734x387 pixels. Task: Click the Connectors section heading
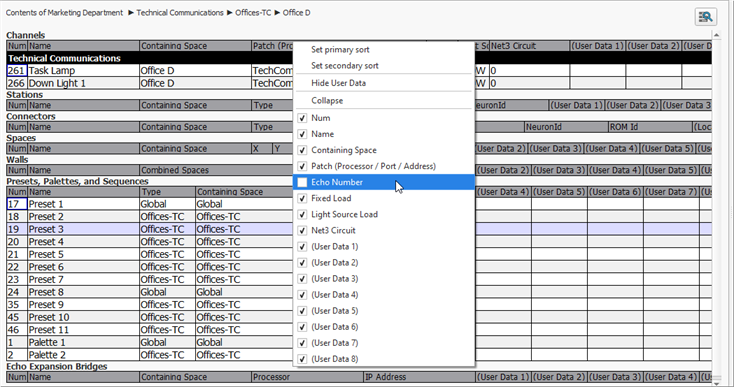pos(30,116)
